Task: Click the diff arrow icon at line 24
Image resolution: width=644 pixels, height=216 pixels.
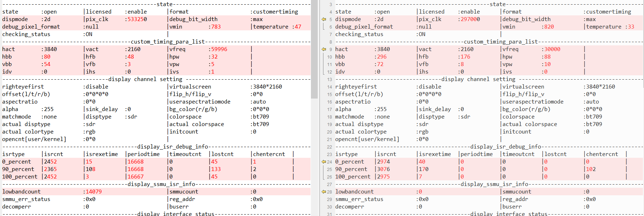Action: click(324, 162)
